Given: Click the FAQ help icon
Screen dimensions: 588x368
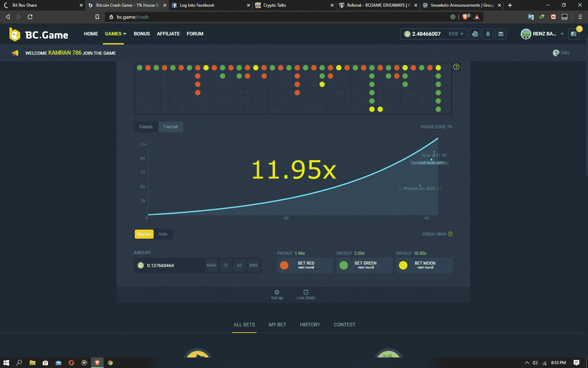Looking at the screenshot, I should click(556, 53).
